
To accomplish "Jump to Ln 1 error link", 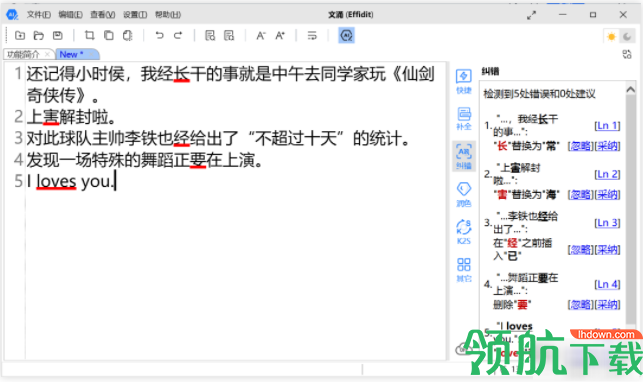I will coord(607,125).
